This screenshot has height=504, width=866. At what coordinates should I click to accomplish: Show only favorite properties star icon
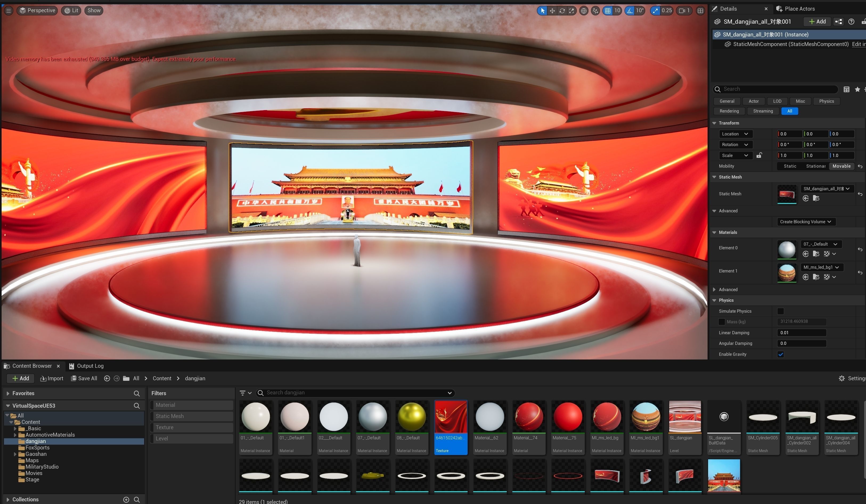point(857,89)
